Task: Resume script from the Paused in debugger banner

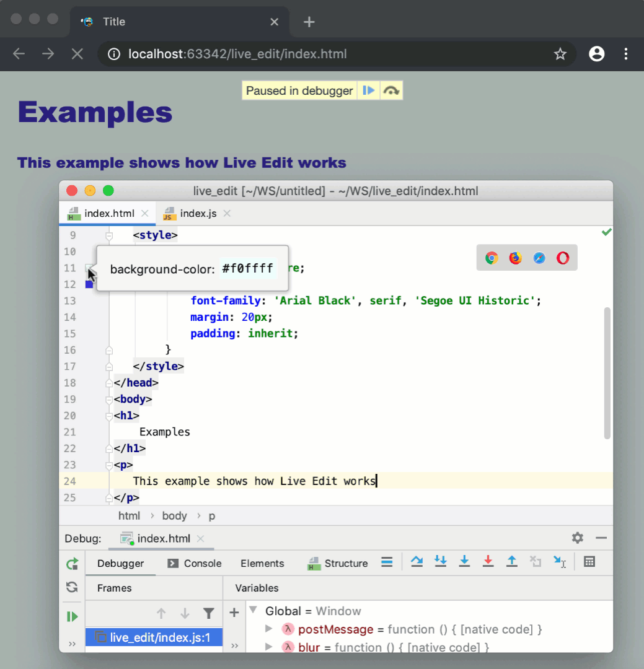Action: click(x=368, y=90)
